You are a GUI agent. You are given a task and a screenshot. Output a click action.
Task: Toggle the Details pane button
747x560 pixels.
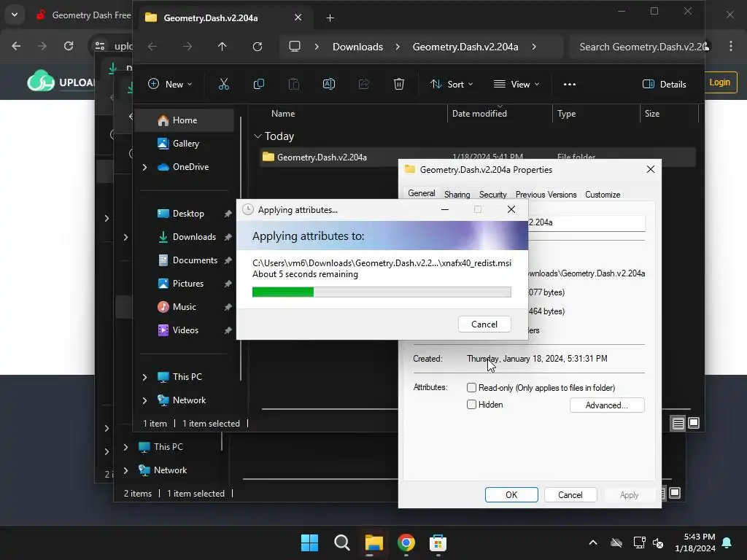[664, 85]
